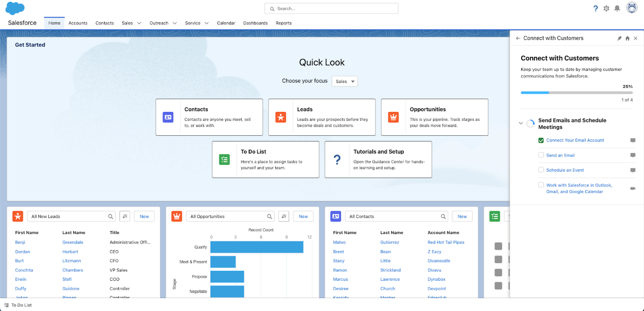Image resolution: width=644 pixels, height=311 pixels.
Task: Click the user avatar profile icon
Action: [632, 8]
